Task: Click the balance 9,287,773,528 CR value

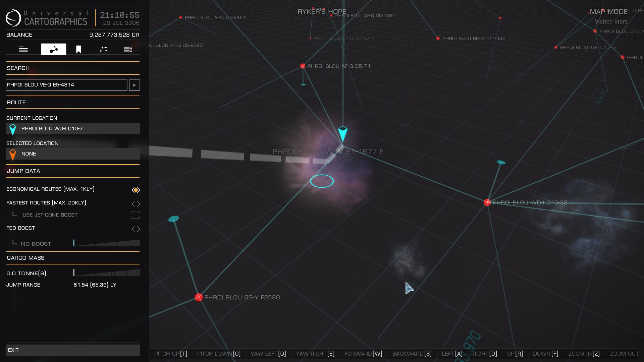Action: (x=114, y=35)
